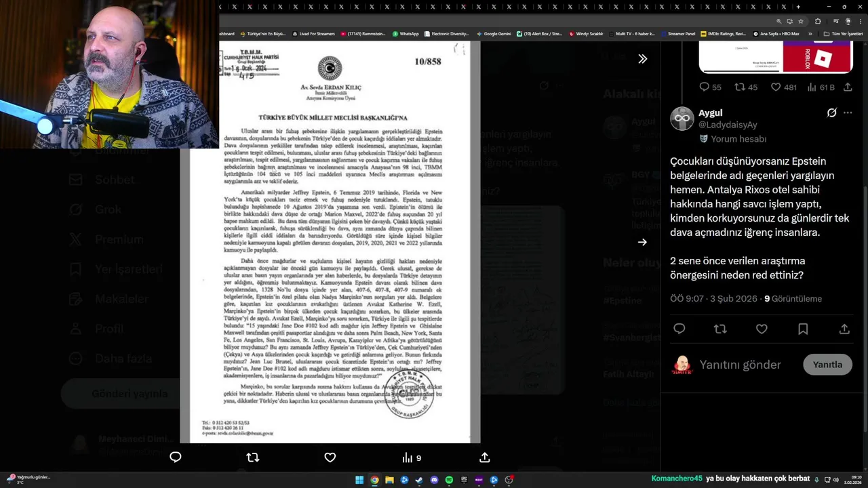Screen dimensions: 868x488
Task: Open the 61 B view stats of top tweet
Action: point(821,87)
